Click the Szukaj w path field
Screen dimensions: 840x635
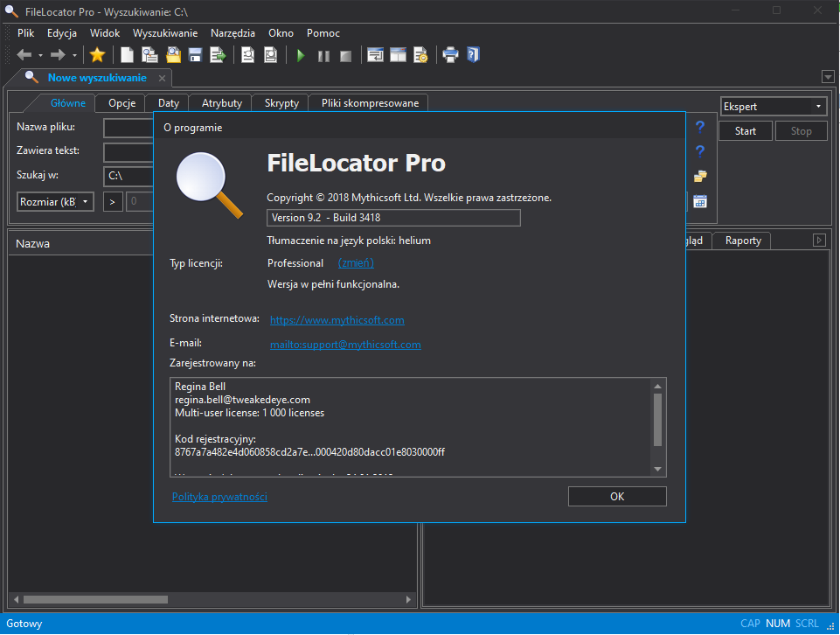click(x=128, y=175)
